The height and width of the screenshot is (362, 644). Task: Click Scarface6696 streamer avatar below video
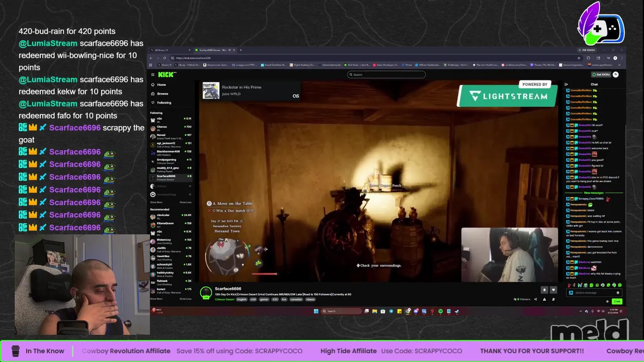click(206, 293)
